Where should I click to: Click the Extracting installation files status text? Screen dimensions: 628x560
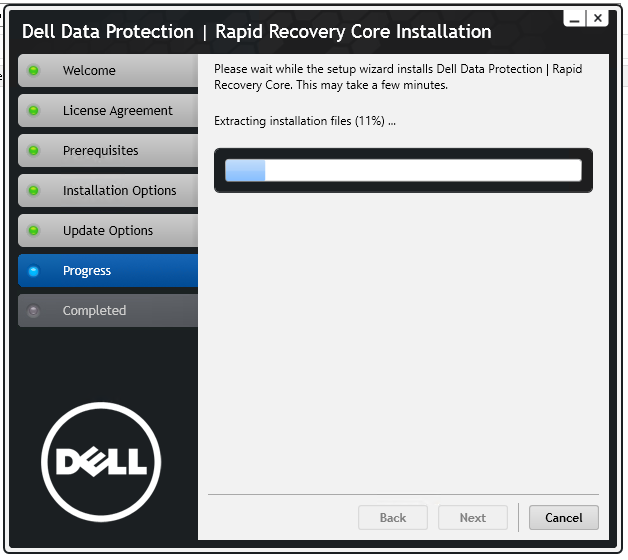305,121
